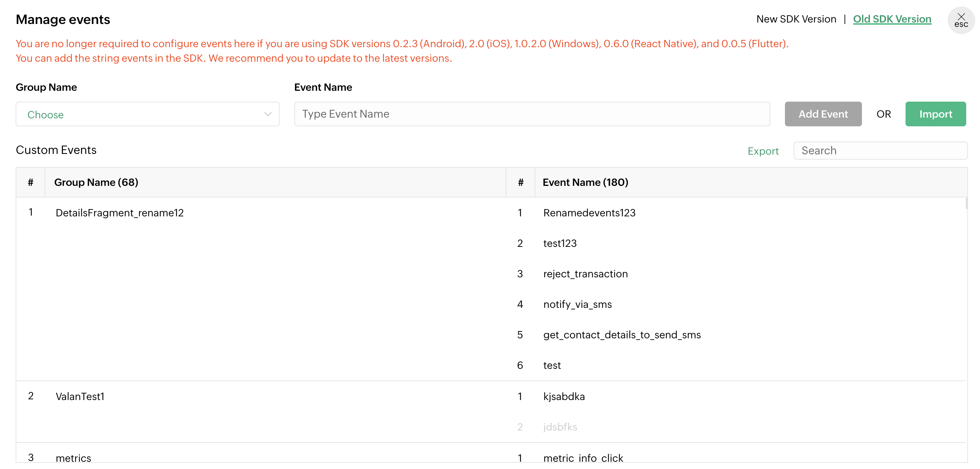Select the ValanTest1 group

pos(80,396)
